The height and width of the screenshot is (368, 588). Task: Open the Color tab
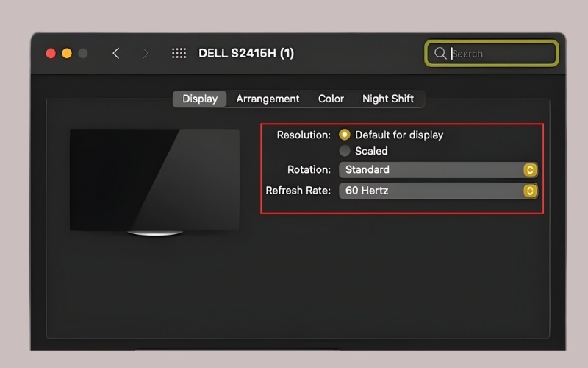[331, 99]
